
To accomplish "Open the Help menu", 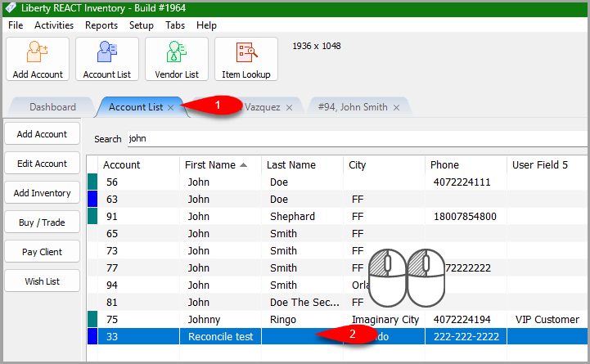I will pos(206,25).
